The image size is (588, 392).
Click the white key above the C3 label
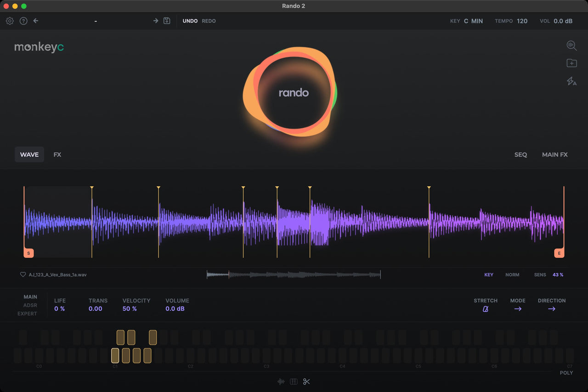click(x=266, y=356)
